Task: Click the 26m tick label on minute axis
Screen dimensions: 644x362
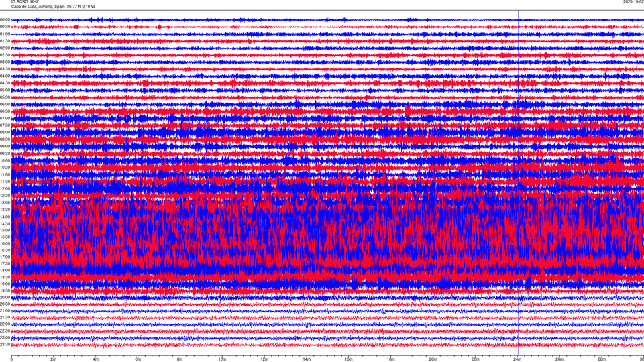Action: pyautogui.click(x=559, y=359)
